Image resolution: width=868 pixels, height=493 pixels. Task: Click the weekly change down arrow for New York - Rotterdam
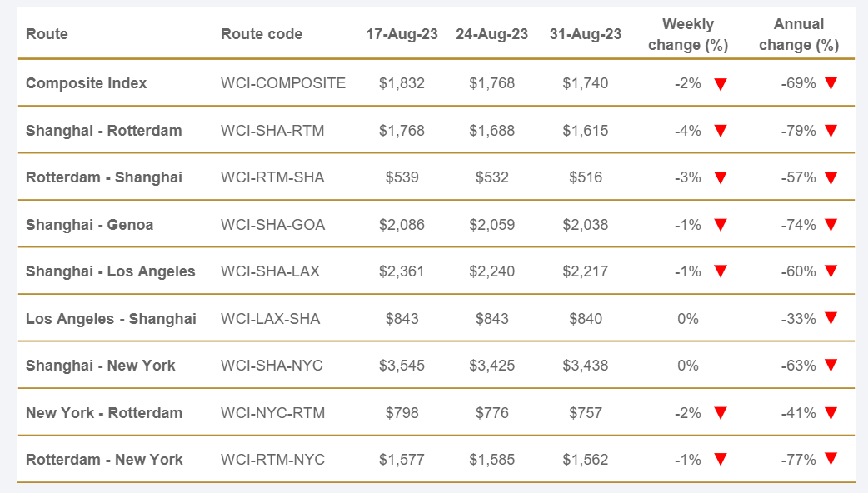click(721, 412)
